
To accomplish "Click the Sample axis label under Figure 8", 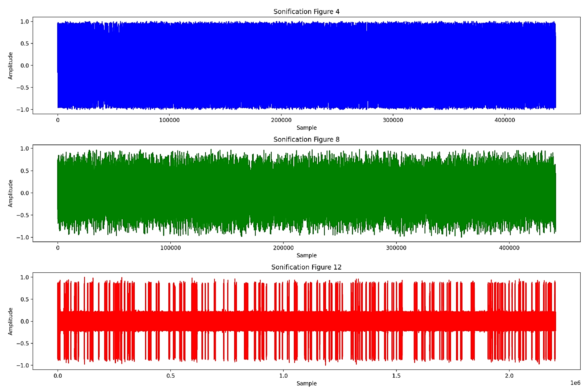I will (x=306, y=255).
